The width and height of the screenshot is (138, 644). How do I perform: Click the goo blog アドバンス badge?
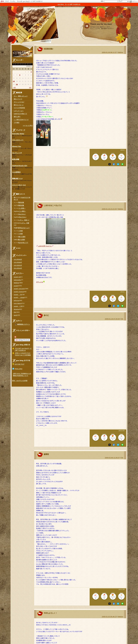pos(22,340)
